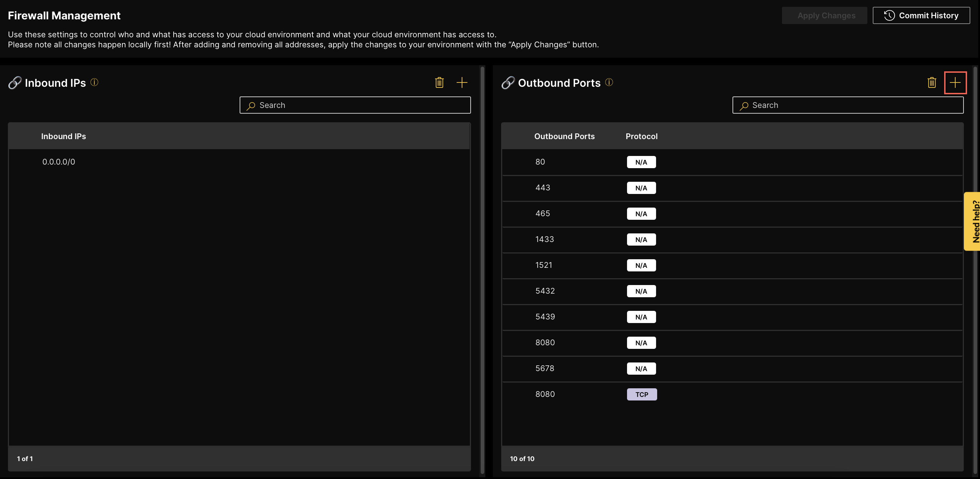This screenshot has width=980, height=479.
Task: Open the Outbound Ports info tooltip
Action: [609, 82]
